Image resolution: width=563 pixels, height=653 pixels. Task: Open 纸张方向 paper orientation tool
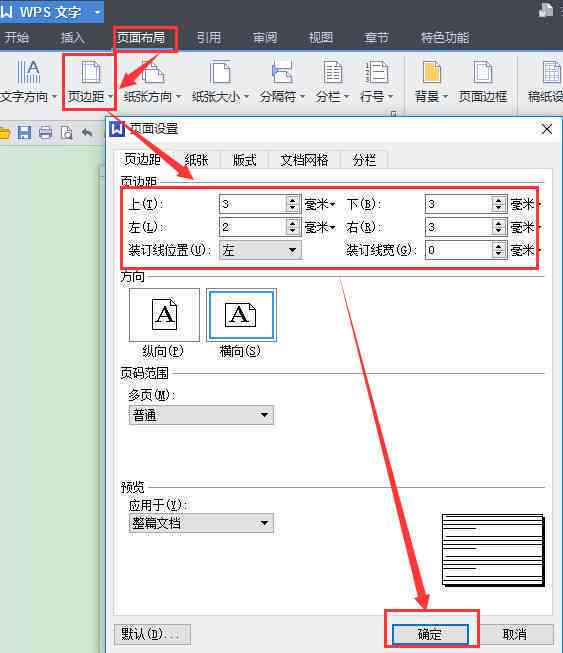coord(152,82)
